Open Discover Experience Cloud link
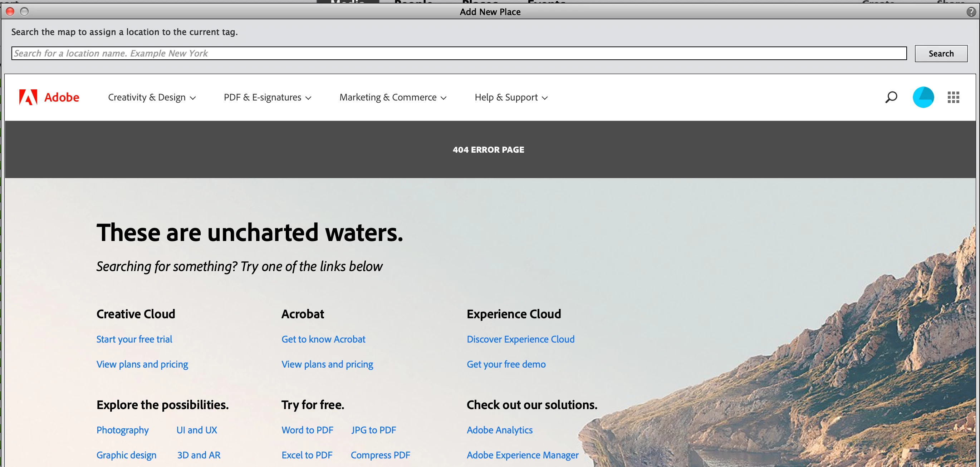The image size is (980, 467). coord(520,339)
